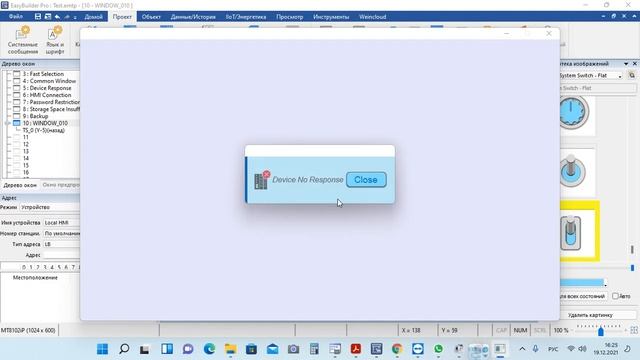Open the Файл menu
The width and height of the screenshot is (640, 360).
coord(16,17)
